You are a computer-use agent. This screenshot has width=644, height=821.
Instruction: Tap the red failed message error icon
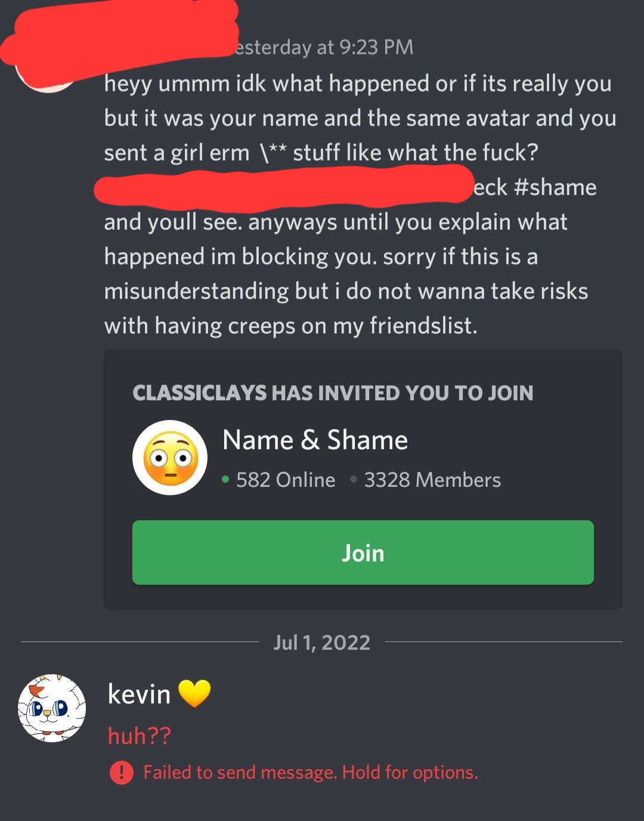click(x=121, y=773)
